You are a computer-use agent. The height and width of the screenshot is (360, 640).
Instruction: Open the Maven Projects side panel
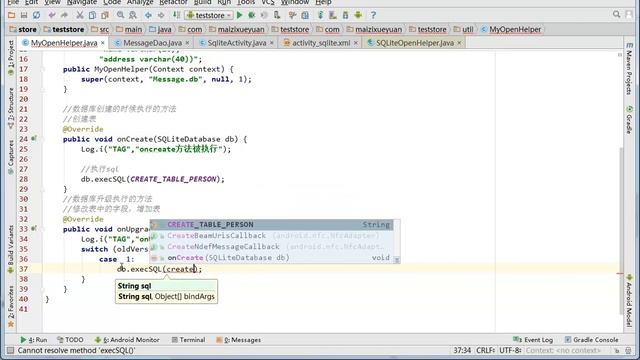point(629,69)
